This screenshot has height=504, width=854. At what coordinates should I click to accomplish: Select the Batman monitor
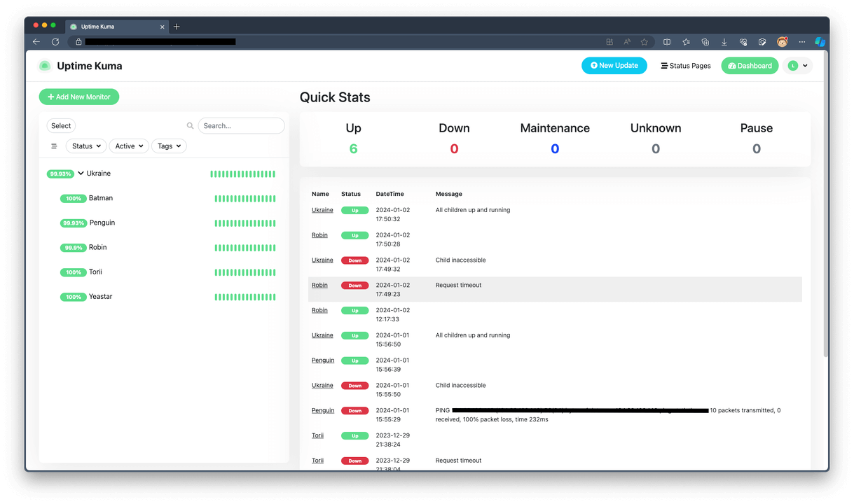(x=164, y=198)
